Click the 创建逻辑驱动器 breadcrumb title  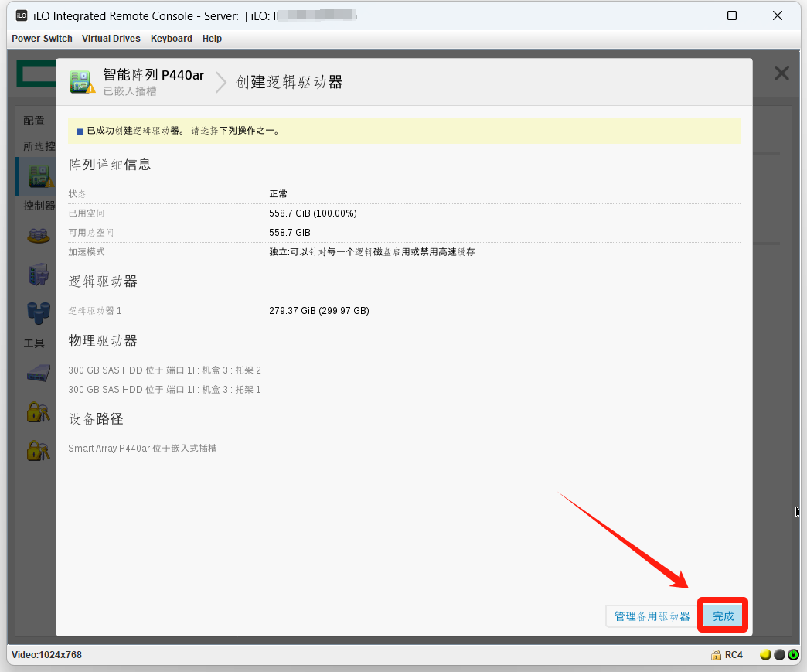coord(289,82)
